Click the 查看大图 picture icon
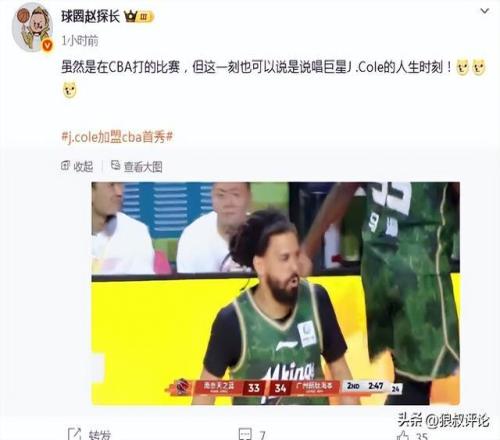Viewport: 500px width, 440px height. click(x=115, y=165)
